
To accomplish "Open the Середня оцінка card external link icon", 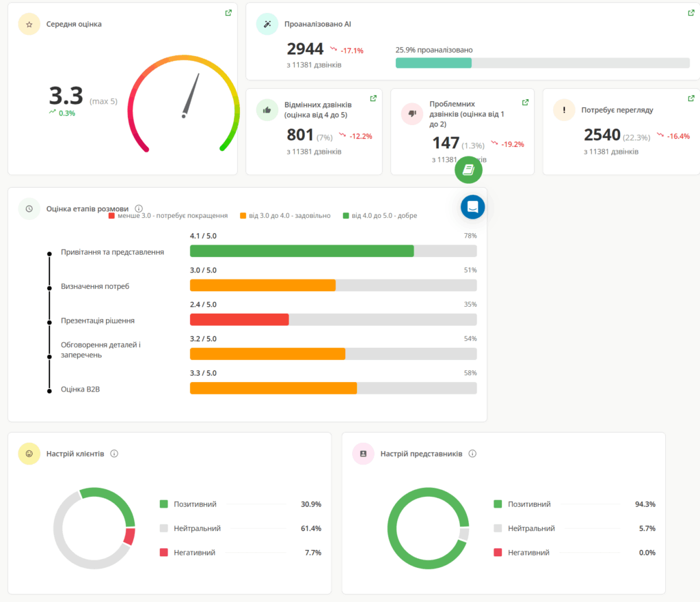I will 228,13.
